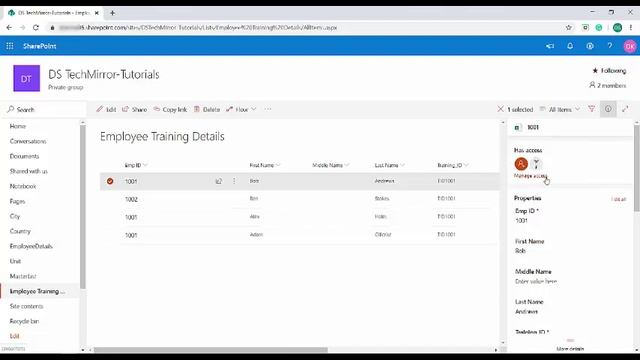Image resolution: width=640 pixels, height=360 pixels.
Task: Click the list icon beside 1001 title
Action: [x=517, y=128]
